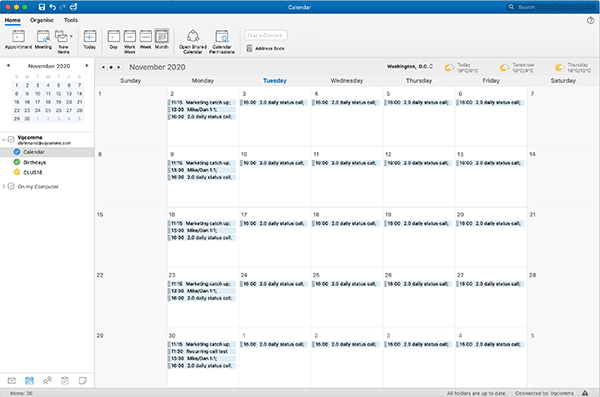The image size is (600, 397).
Task: Open 2.0 daily status call on Tuesday 3
Action: point(274,103)
